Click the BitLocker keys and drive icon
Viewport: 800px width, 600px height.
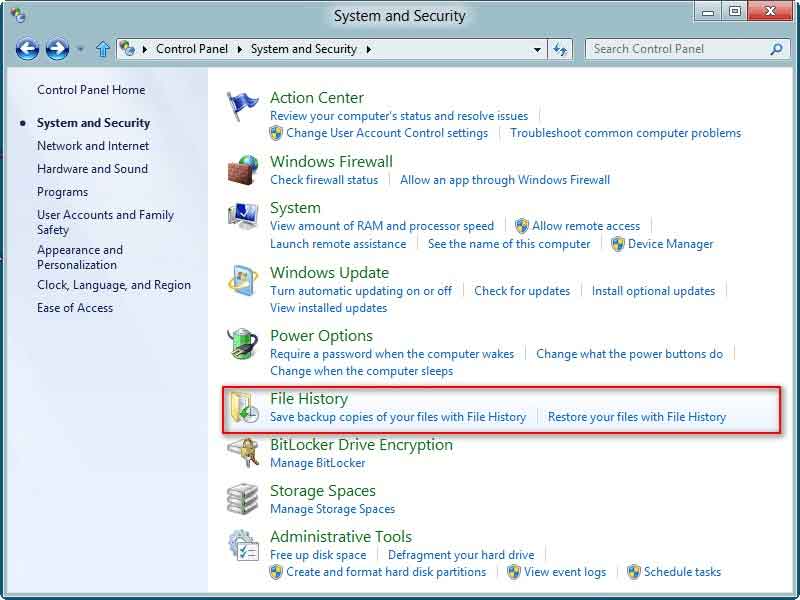243,453
